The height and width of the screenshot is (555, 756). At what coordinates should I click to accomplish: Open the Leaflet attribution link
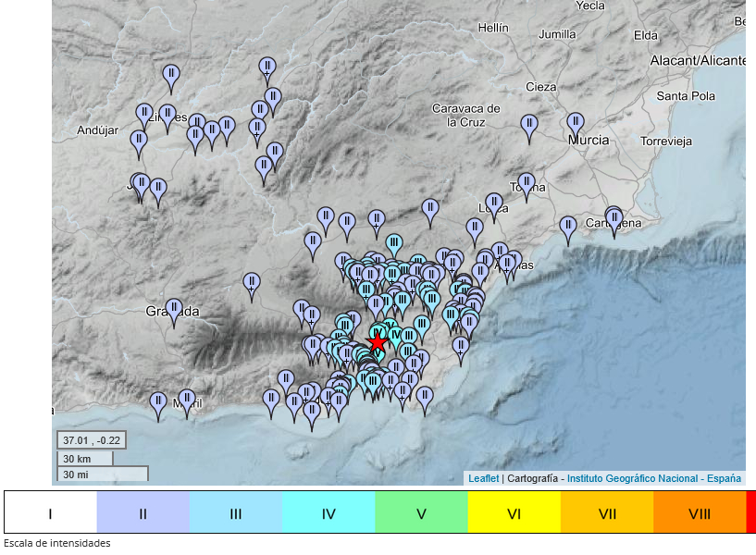pos(484,478)
